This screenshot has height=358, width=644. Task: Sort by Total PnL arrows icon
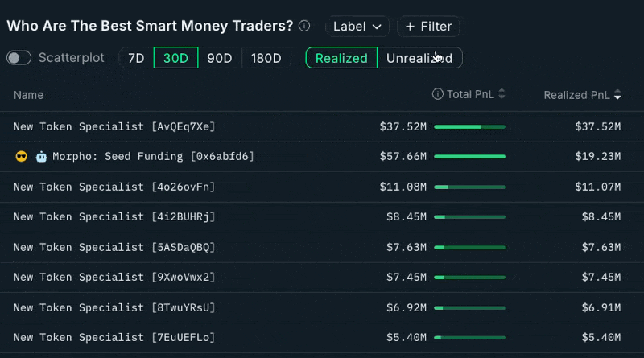(x=502, y=94)
